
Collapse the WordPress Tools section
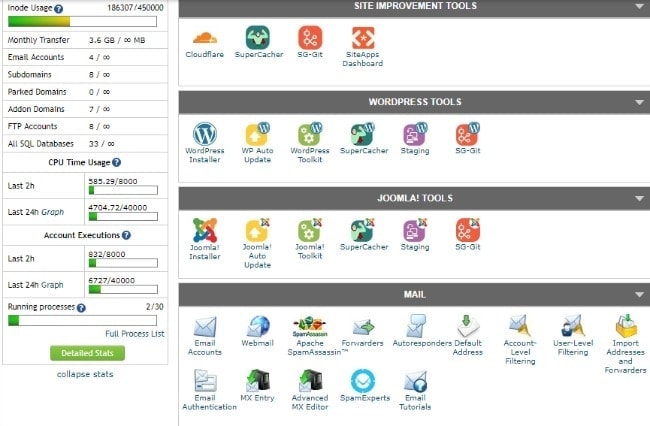(x=639, y=102)
